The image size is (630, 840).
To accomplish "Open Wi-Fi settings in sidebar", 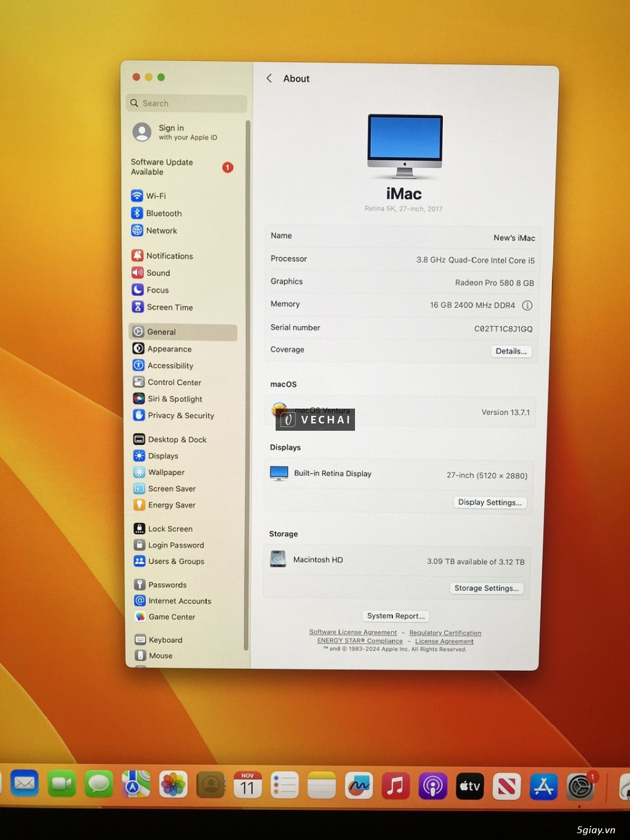I will pos(148,196).
